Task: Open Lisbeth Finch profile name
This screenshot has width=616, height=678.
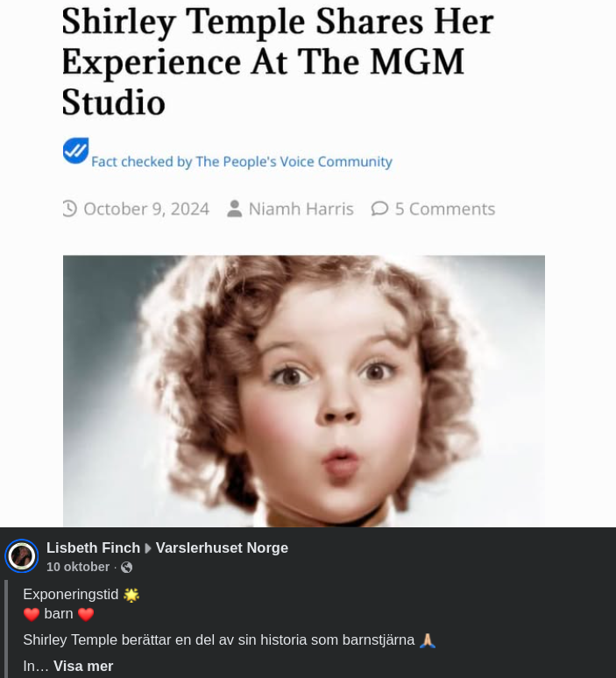Action: tap(93, 547)
